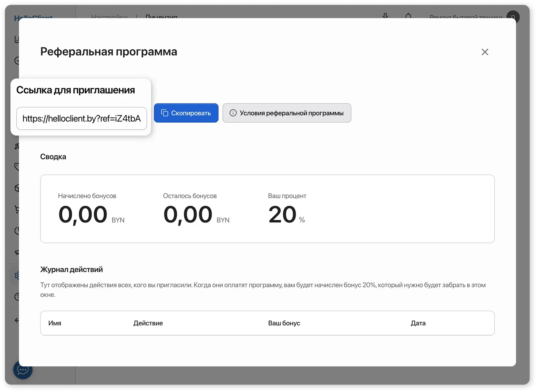This screenshot has height=392, width=537.
Task: Open the box warehouse sidebar icon
Action: click(17, 188)
